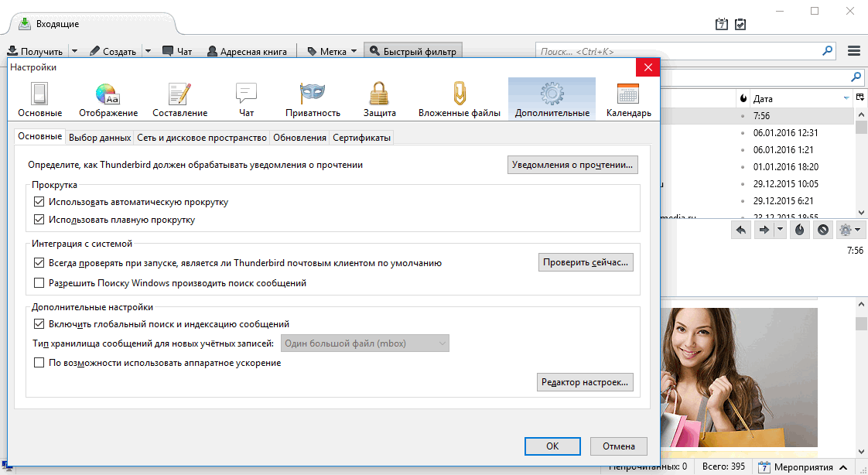Open the Создать dropdown arrow

pyautogui.click(x=148, y=51)
